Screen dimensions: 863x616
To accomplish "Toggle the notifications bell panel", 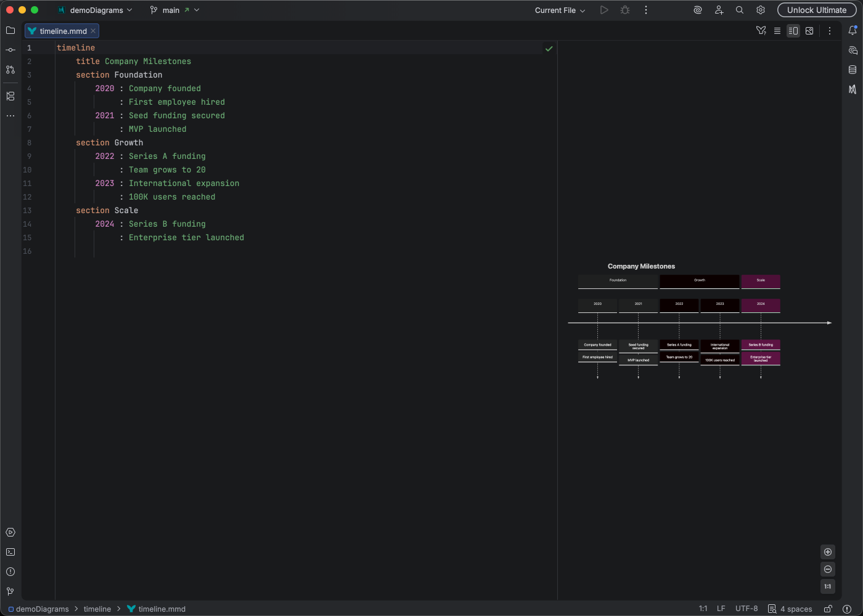I will [x=854, y=30].
